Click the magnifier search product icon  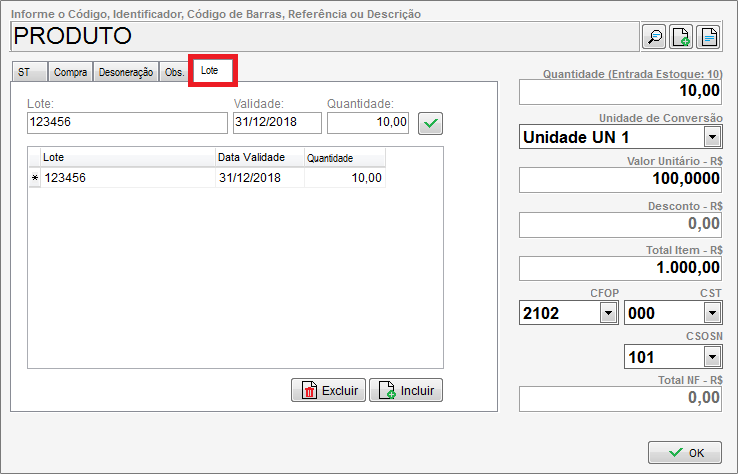pyautogui.click(x=654, y=37)
